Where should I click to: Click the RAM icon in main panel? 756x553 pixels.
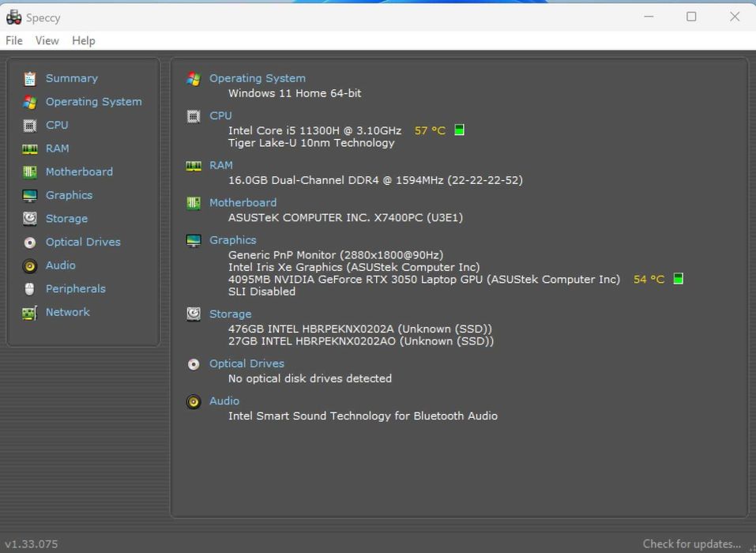pyautogui.click(x=194, y=166)
